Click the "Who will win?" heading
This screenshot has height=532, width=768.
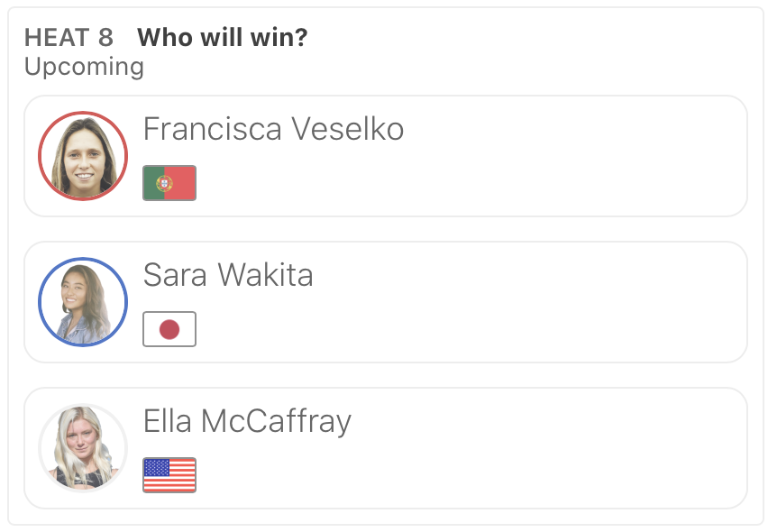click(x=222, y=38)
